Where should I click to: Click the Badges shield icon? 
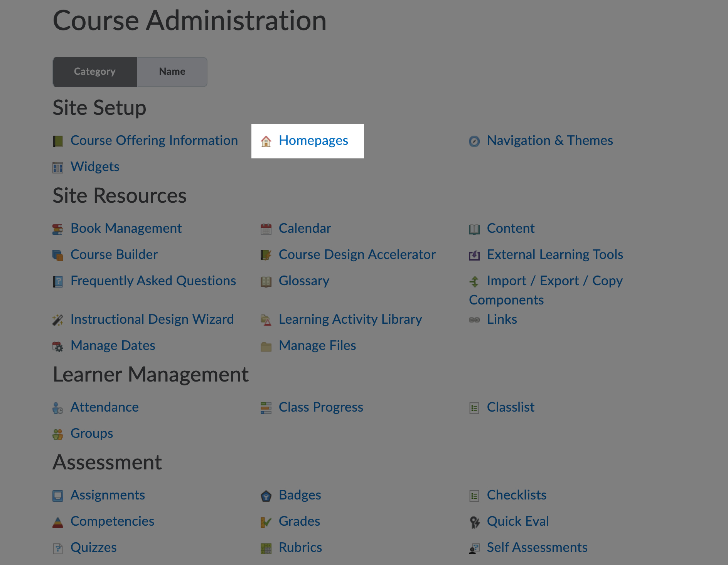coord(266,496)
